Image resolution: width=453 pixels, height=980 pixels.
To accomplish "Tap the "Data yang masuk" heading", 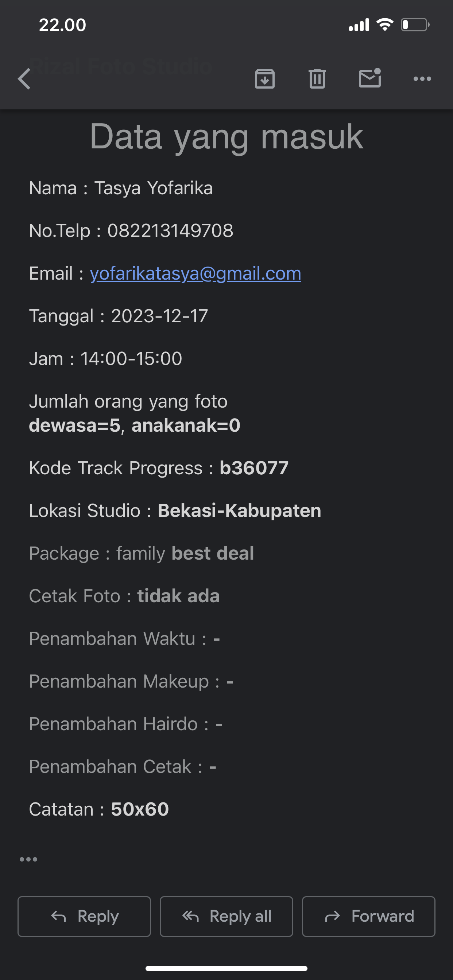I will (x=226, y=137).
